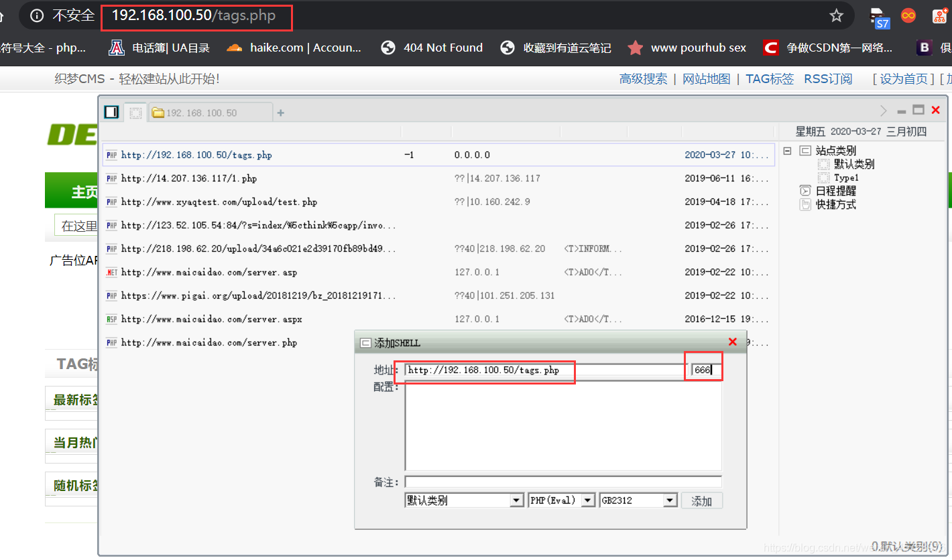Click the password field containing 666
Image resolution: width=952 pixels, height=560 pixels.
pyautogui.click(x=707, y=370)
